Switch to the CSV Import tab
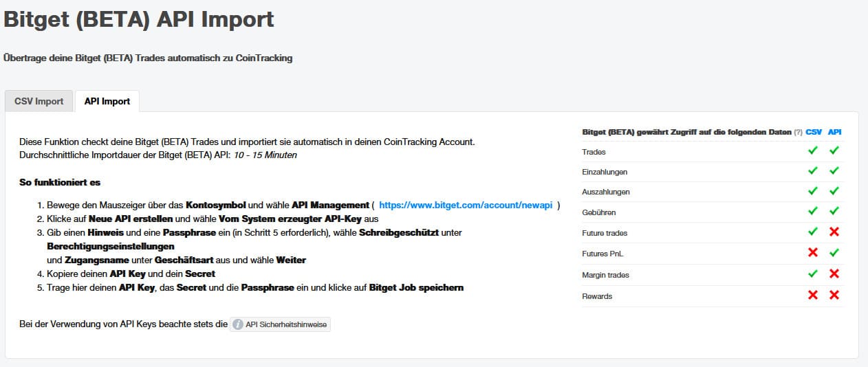 point(39,101)
